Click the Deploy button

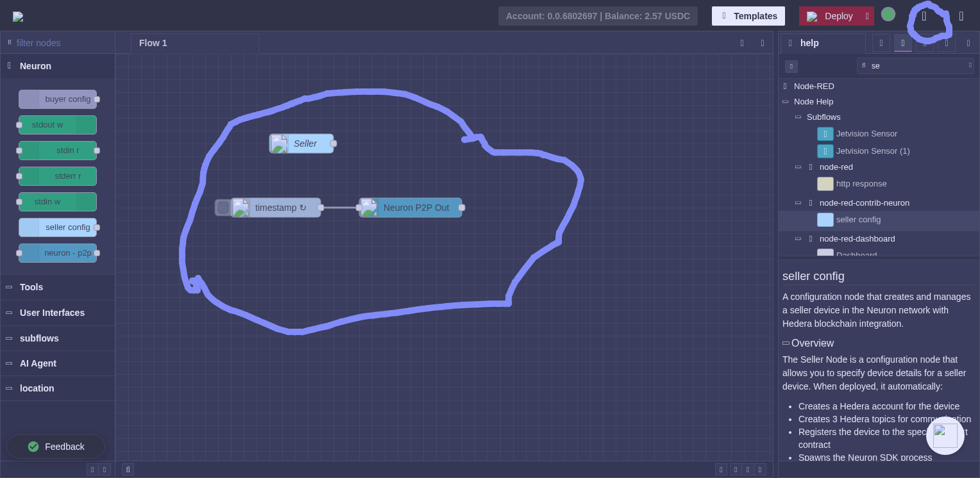830,16
